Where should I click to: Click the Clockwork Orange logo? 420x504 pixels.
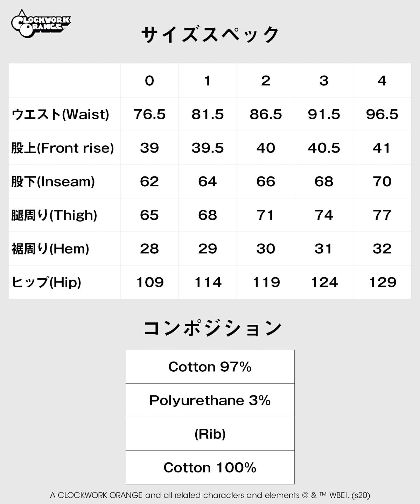pos(41,23)
